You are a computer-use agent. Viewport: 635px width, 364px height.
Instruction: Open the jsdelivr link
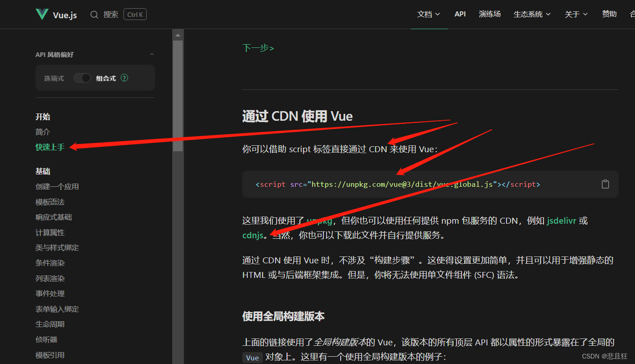pos(562,221)
